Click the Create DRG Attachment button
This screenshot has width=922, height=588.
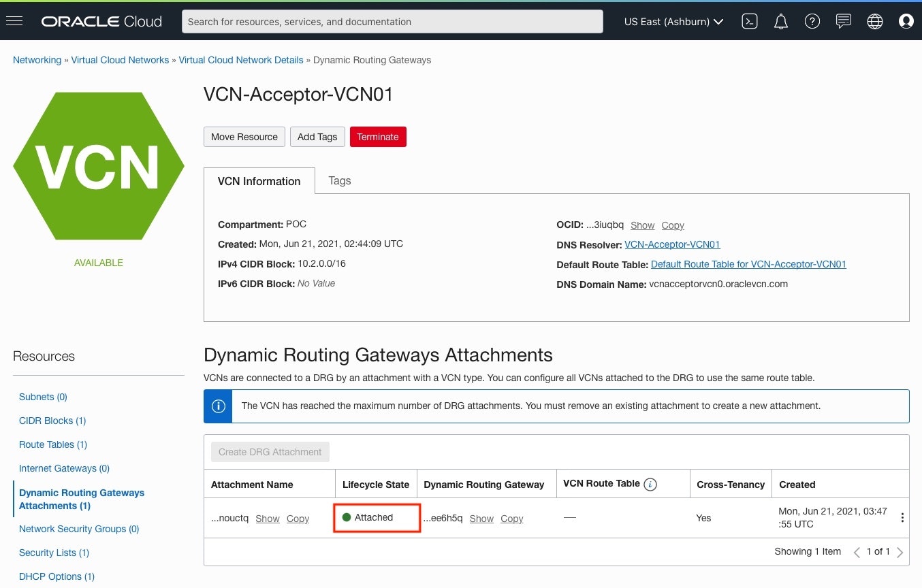(x=270, y=452)
